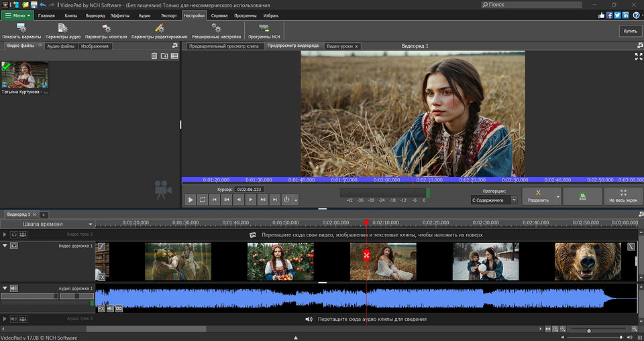Screen dimensions: 644x341
Task: Click the Купить button
Action: (630, 31)
